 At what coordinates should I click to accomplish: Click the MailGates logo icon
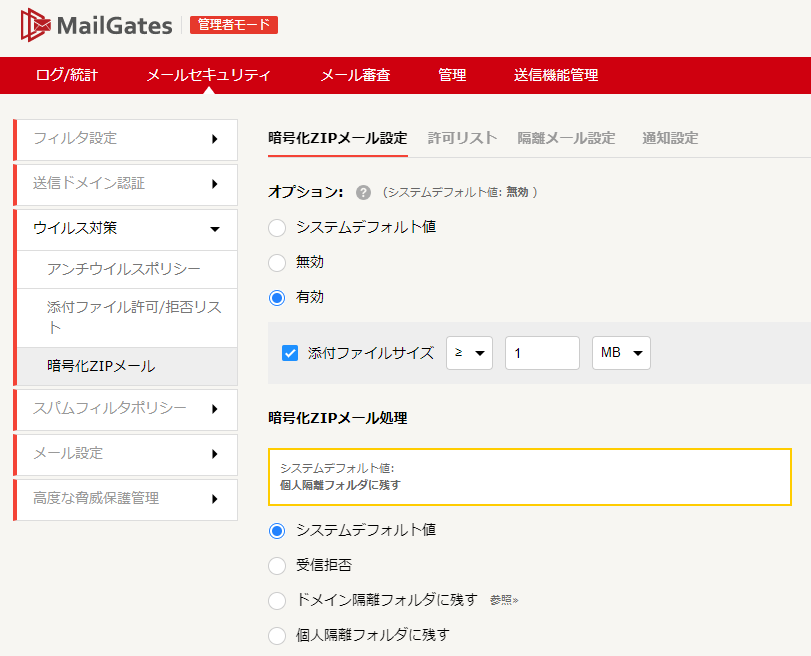pos(36,25)
